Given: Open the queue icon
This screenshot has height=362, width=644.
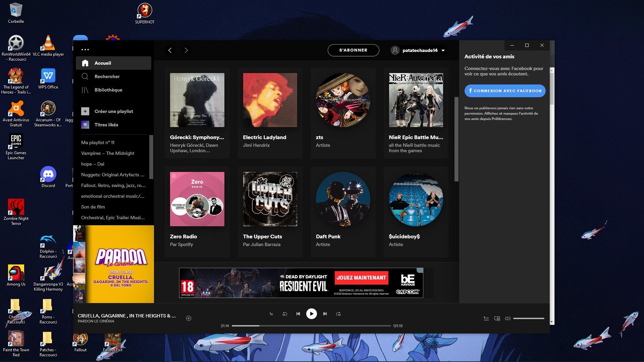Looking at the screenshot, I should [x=486, y=318].
